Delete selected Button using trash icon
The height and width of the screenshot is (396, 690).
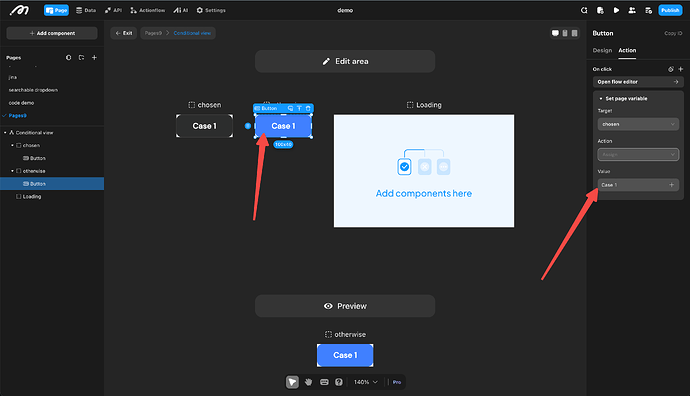click(308, 108)
